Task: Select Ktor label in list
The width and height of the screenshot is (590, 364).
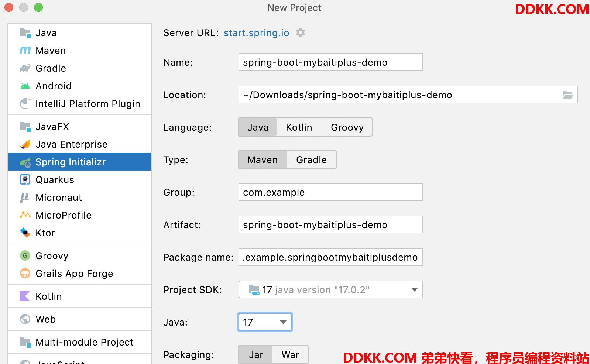Action: (x=45, y=233)
